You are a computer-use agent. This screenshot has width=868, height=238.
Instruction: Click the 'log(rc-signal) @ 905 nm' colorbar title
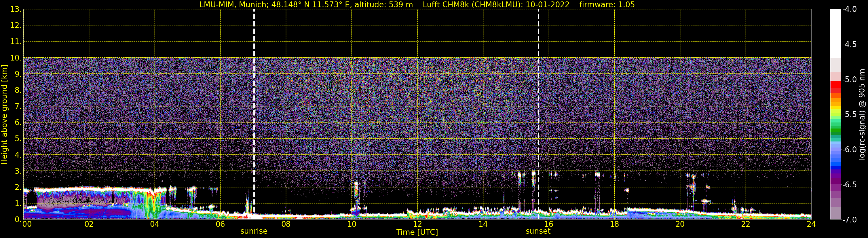862,114
